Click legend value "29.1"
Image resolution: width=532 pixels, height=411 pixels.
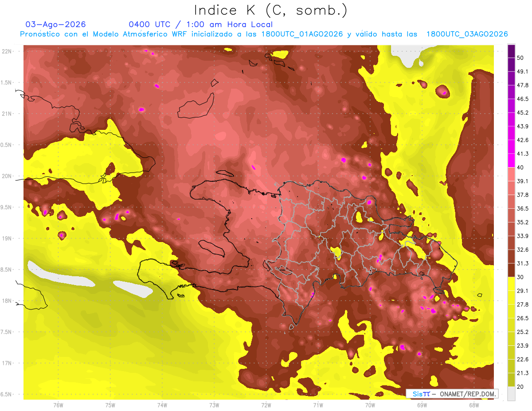pos(523,290)
